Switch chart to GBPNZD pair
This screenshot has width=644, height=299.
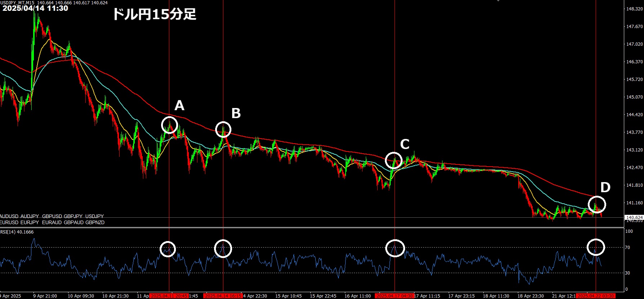95,222
